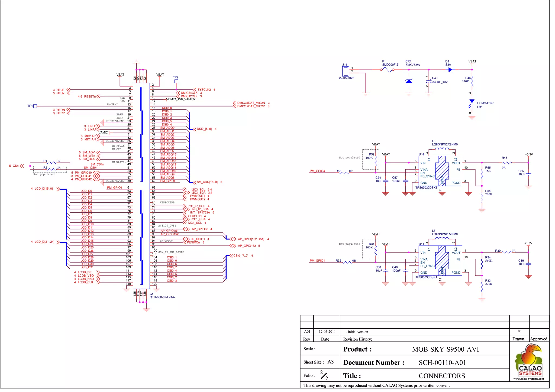Click the LD1 HSMG-C190 LED symbol

(472, 102)
